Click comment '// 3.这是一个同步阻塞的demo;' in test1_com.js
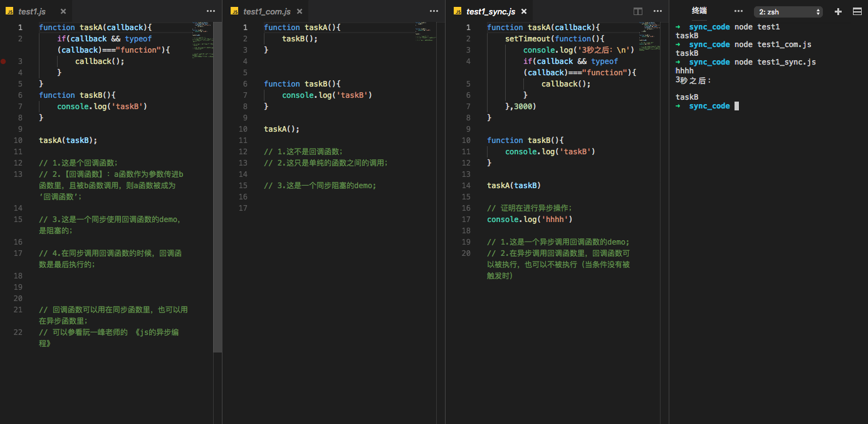 click(x=320, y=185)
